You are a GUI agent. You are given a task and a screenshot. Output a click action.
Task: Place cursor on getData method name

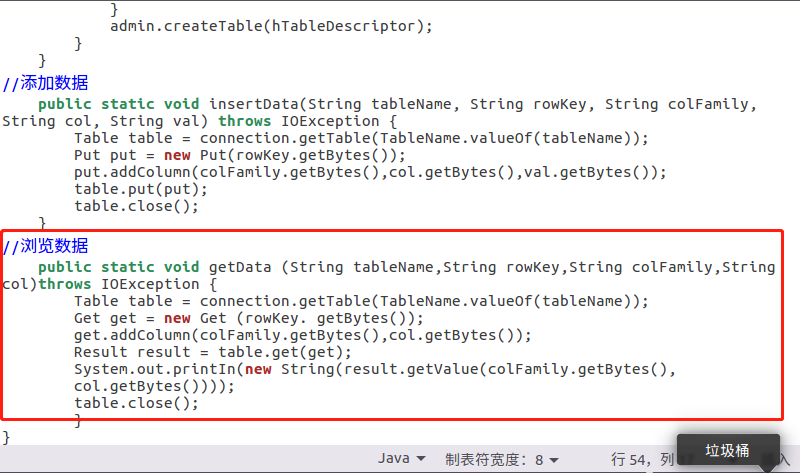(x=240, y=267)
